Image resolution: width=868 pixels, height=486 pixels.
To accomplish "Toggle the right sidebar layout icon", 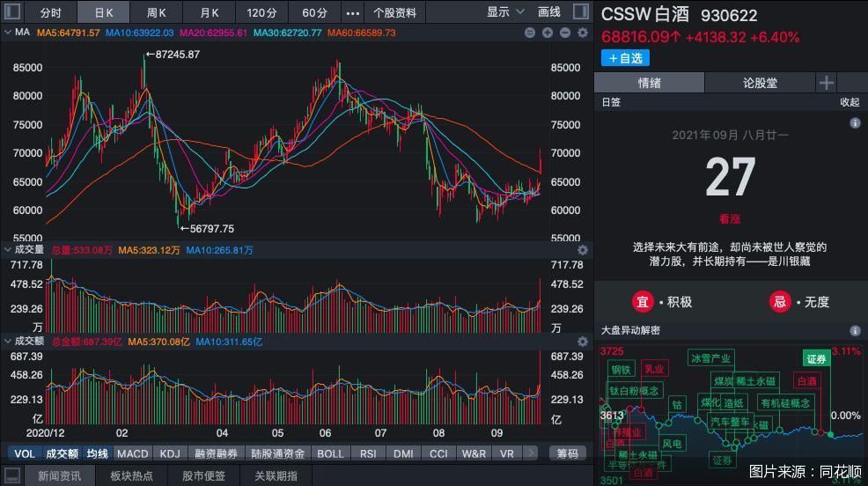I will (x=581, y=11).
